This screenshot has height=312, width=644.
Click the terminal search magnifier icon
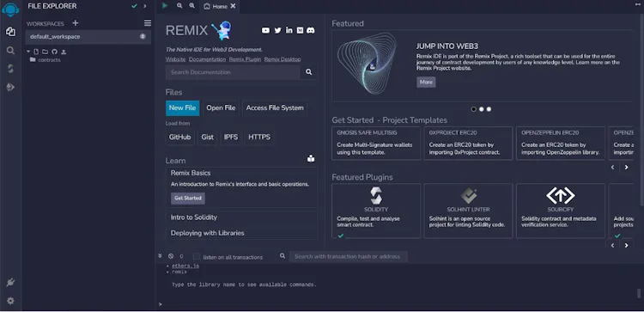[x=283, y=255]
